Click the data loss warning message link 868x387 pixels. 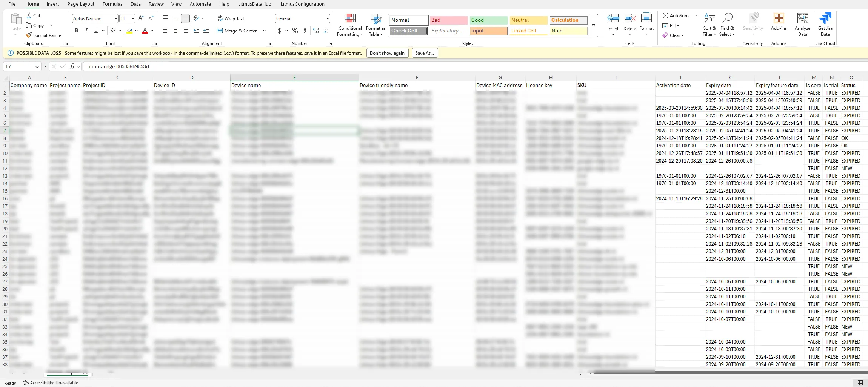[x=213, y=53]
